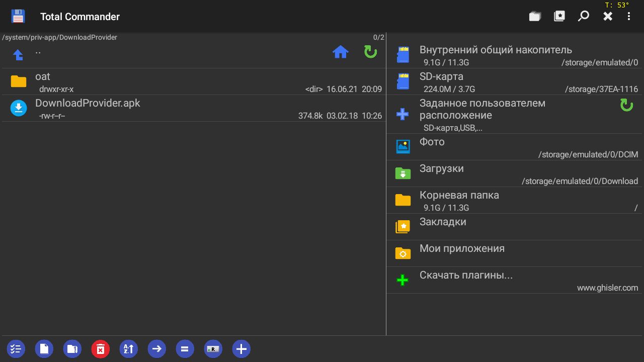This screenshot has height=362, width=644.
Task: Tap the Total Commander floppy disk logo
Action: tap(19, 17)
